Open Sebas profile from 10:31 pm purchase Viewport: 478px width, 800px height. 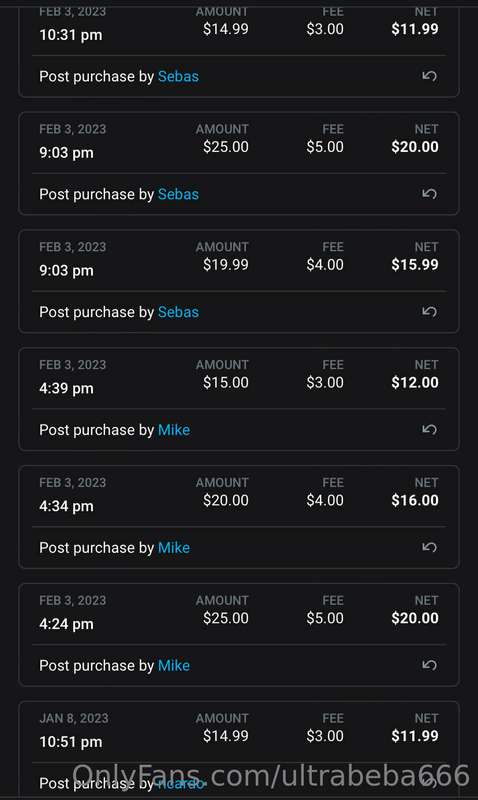178,77
